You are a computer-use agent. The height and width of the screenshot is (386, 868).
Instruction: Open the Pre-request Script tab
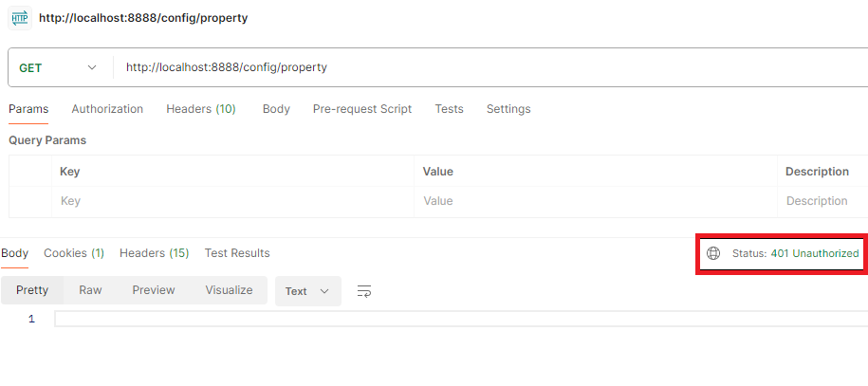point(362,109)
